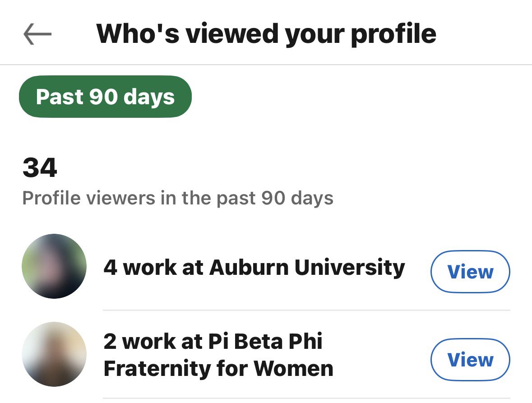This screenshot has width=532, height=403.
Task: View the Pi Beta Phi profile viewers
Action: (470, 360)
